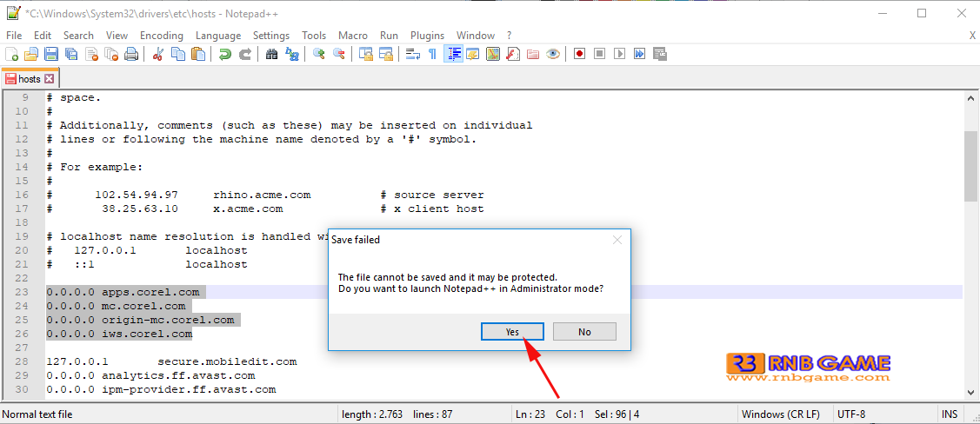This screenshot has height=424, width=980.
Task: Open the ? help menu
Action: tap(510, 36)
